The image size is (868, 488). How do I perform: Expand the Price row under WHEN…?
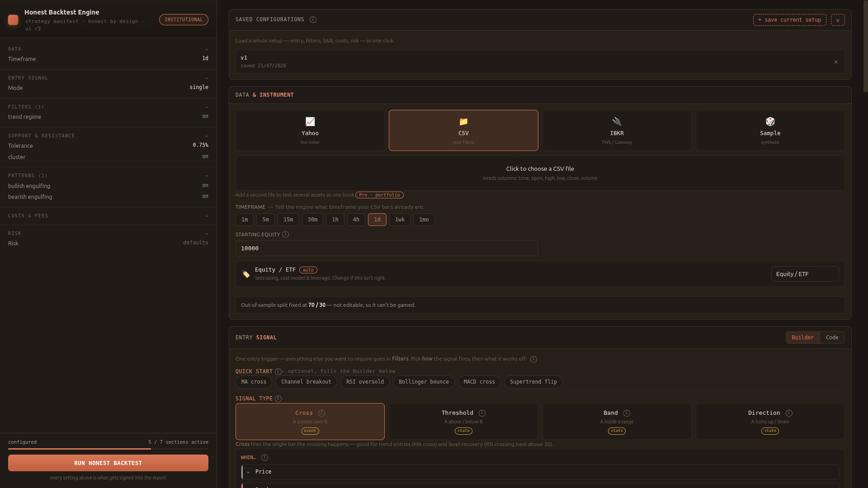[541, 472]
